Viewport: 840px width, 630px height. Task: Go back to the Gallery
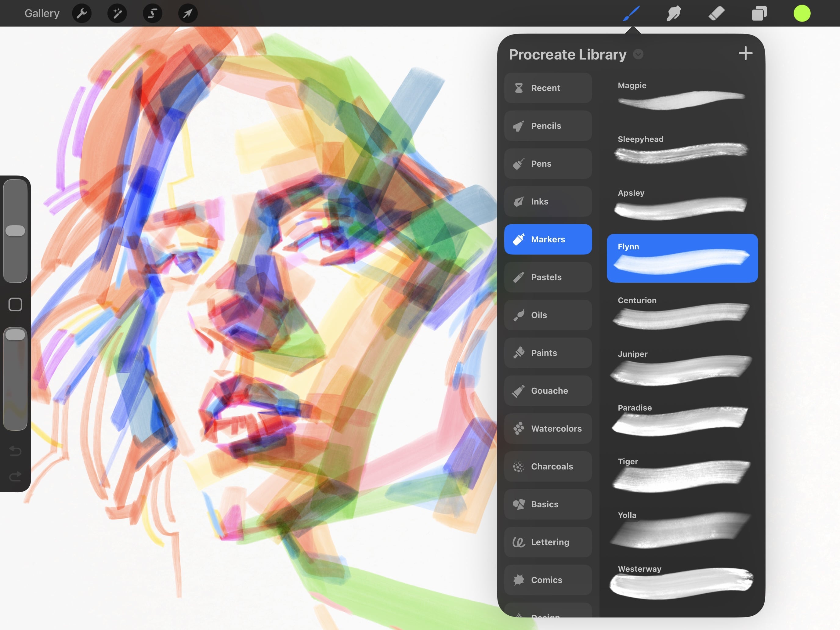coord(42,13)
